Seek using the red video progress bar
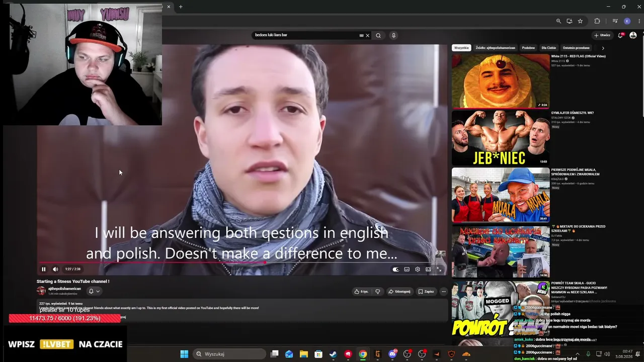The height and width of the screenshot is (362, 644). click(241, 262)
